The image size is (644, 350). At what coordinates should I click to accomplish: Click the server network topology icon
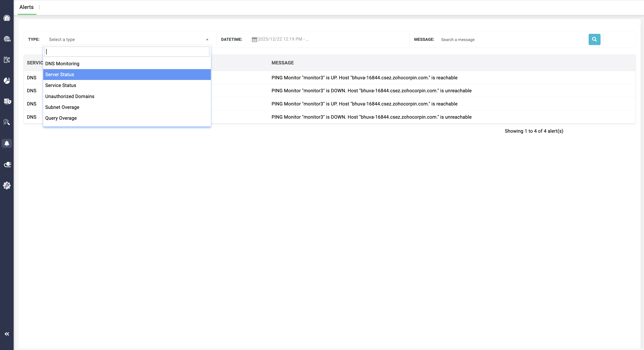pos(7,60)
